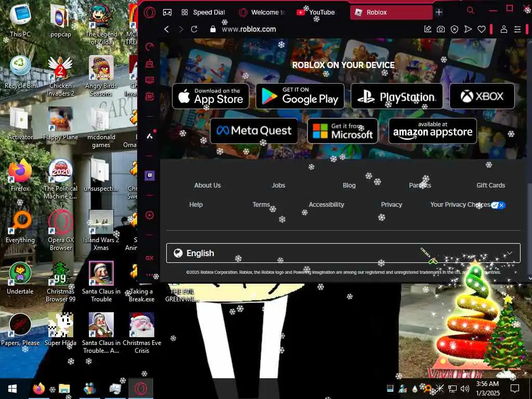Open GX Control speedometer sidebar icon
The width and height of the screenshot is (532, 399).
click(x=150, y=47)
